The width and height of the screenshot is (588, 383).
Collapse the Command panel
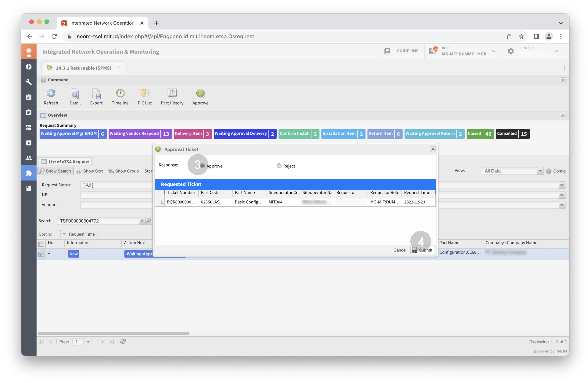(x=562, y=80)
